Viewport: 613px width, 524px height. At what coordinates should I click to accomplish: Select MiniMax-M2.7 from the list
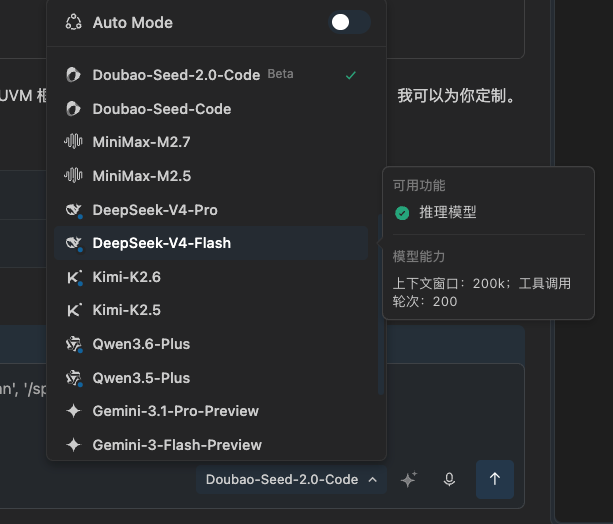coord(211,142)
